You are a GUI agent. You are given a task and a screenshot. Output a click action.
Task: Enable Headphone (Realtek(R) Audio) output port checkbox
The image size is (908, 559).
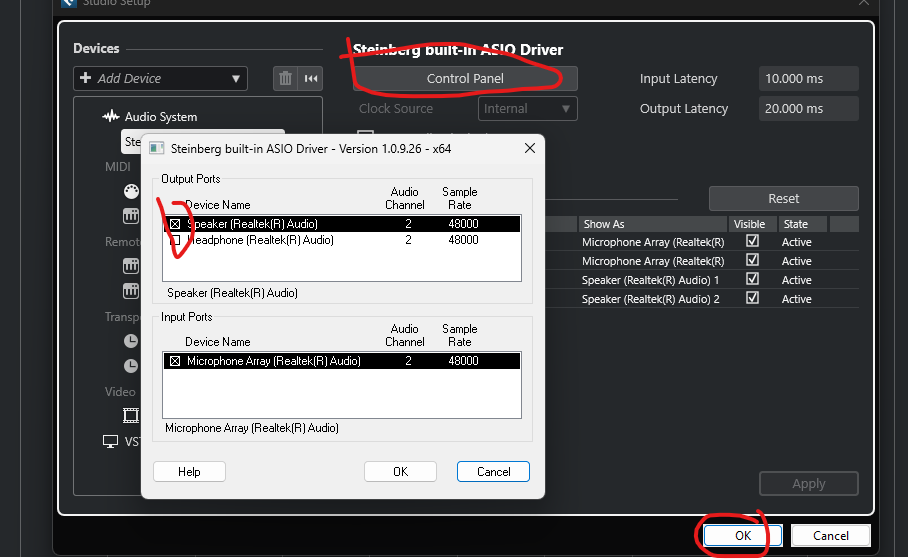[175, 240]
